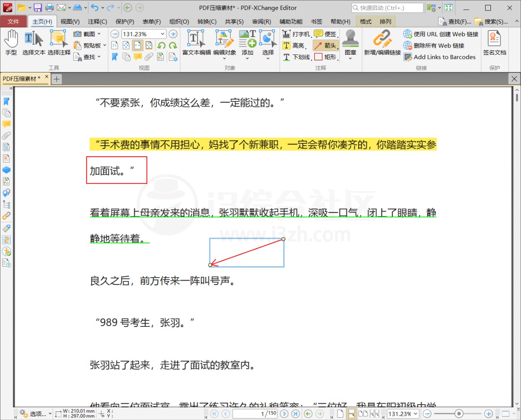Click the Undo arrow in quick toolbar
This screenshot has height=420, width=521.
coord(95,8)
